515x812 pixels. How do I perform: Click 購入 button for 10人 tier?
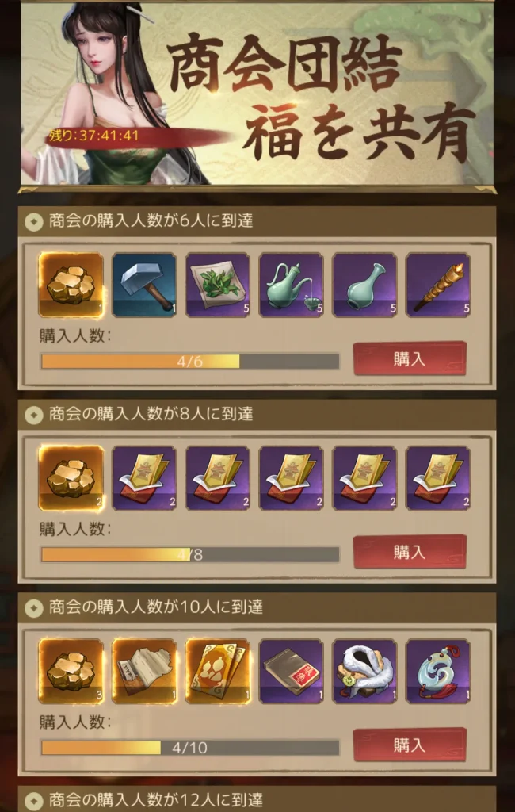click(x=410, y=745)
